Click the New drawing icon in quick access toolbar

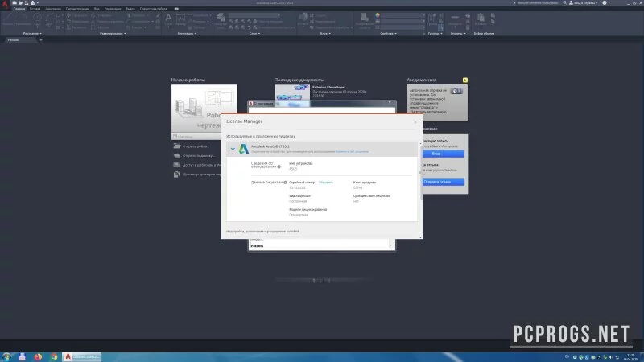pos(14,3)
